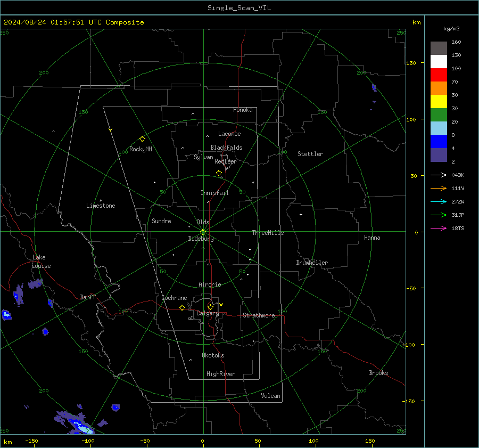Click the cyan 27ZW arrow in legend
Screen dimensions: 479x448
[x=439, y=201]
